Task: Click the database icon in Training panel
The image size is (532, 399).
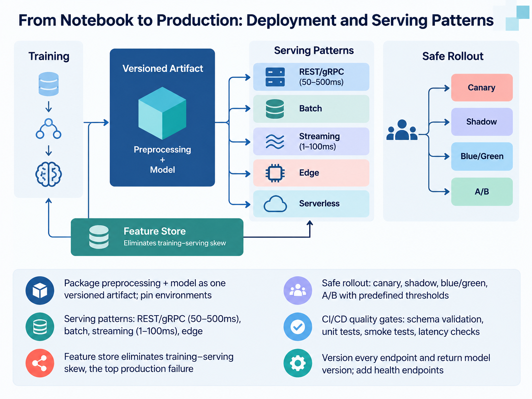Action: 49,84
